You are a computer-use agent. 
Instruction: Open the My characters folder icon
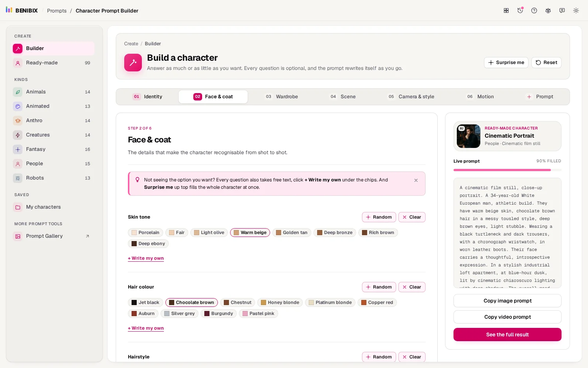coord(18,207)
